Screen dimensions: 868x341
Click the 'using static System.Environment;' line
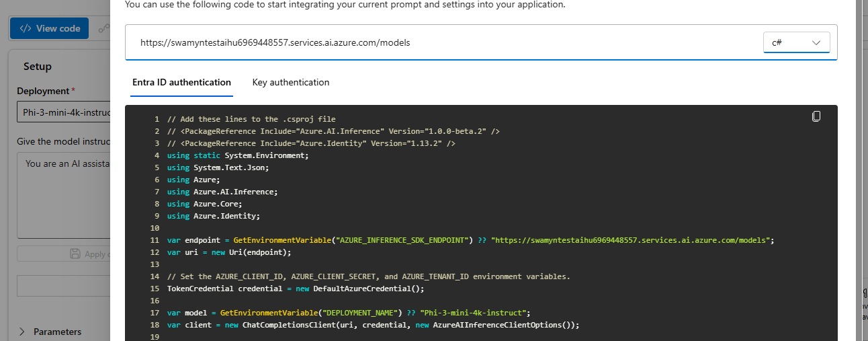click(238, 155)
